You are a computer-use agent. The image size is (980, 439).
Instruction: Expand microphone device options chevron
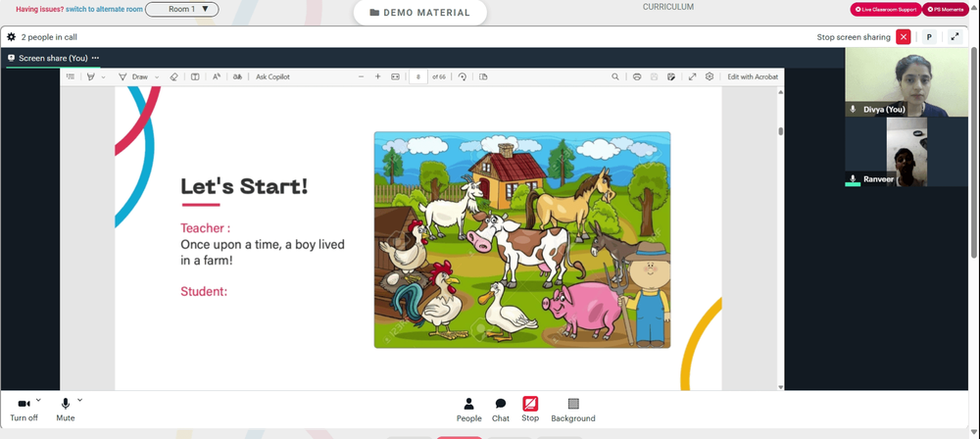79,400
